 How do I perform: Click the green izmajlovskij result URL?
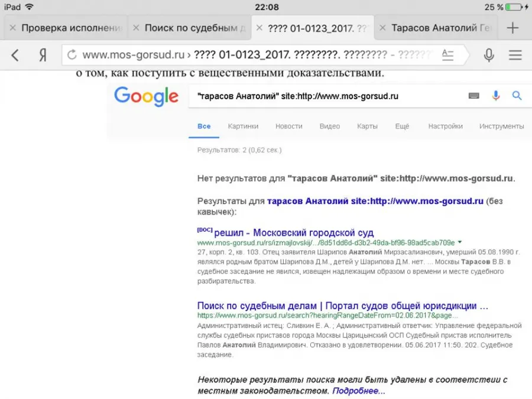(326, 242)
